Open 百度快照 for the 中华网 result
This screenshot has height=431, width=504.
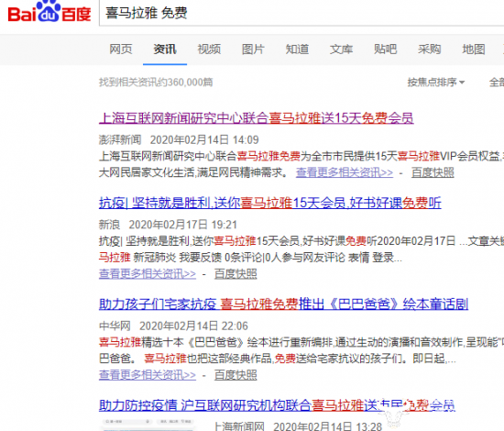(x=236, y=375)
